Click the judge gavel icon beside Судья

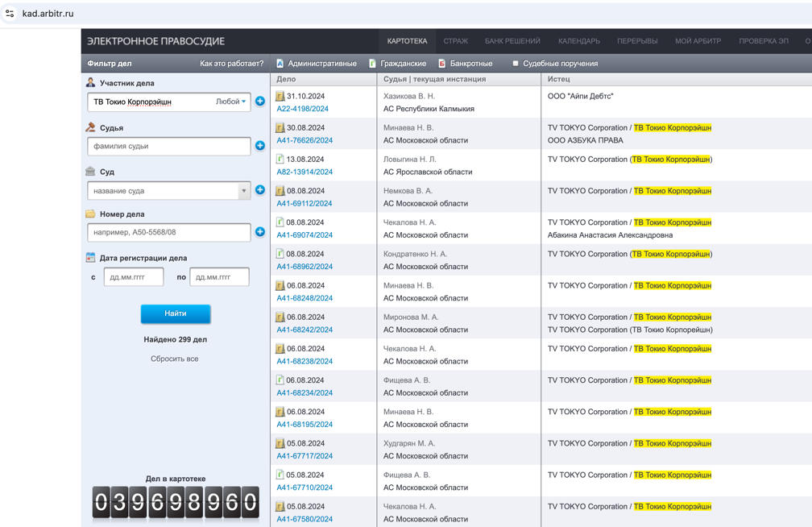(90, 127)
